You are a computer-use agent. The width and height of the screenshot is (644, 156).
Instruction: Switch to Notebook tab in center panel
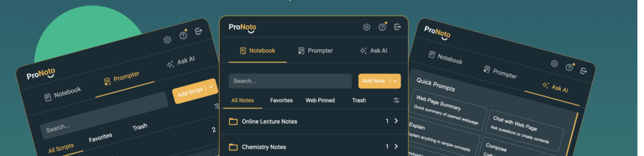tap(258, 51)
